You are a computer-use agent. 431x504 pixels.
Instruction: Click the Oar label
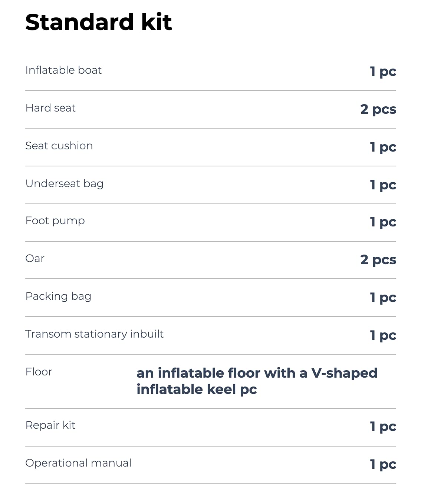35,258
